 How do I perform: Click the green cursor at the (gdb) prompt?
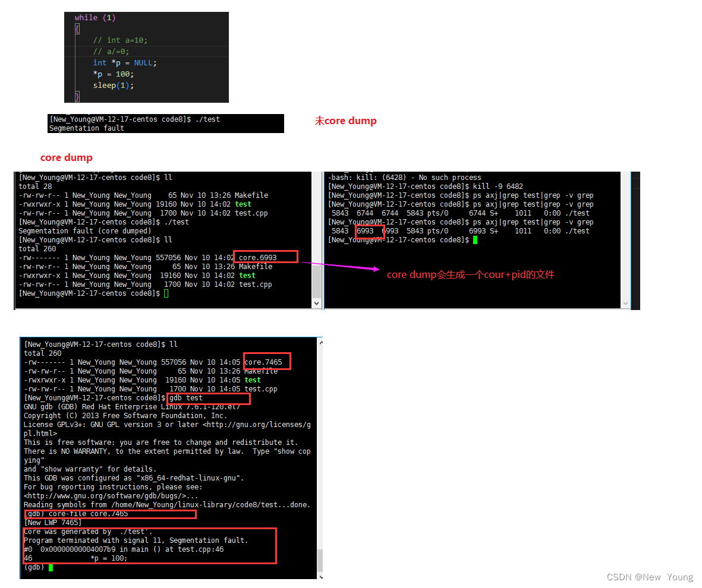click(51, 567)
